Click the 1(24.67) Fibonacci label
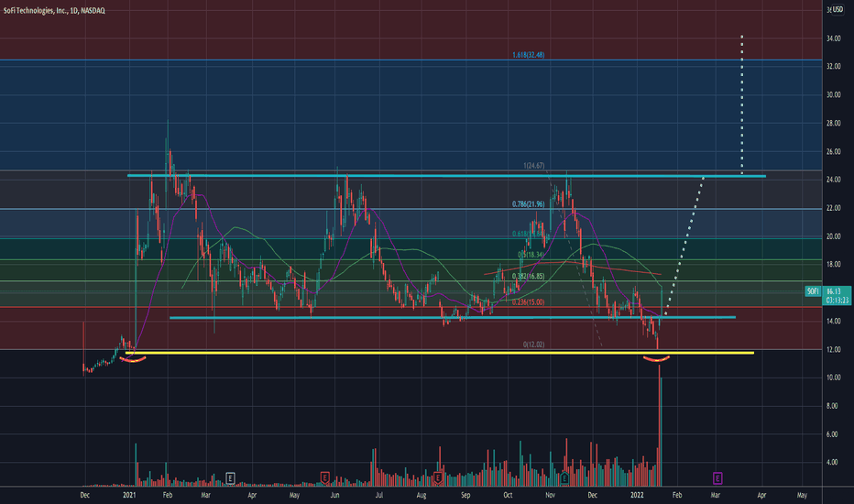The height and width of the screenshot is (504, 854). pyautogui.click(x=533, y=166)
